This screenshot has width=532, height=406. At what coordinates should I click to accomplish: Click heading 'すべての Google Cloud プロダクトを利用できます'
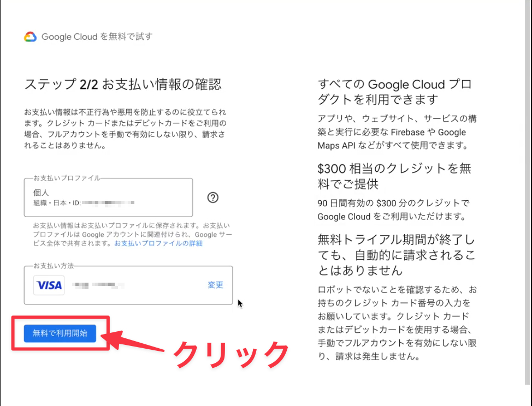(x=394, y=92)
